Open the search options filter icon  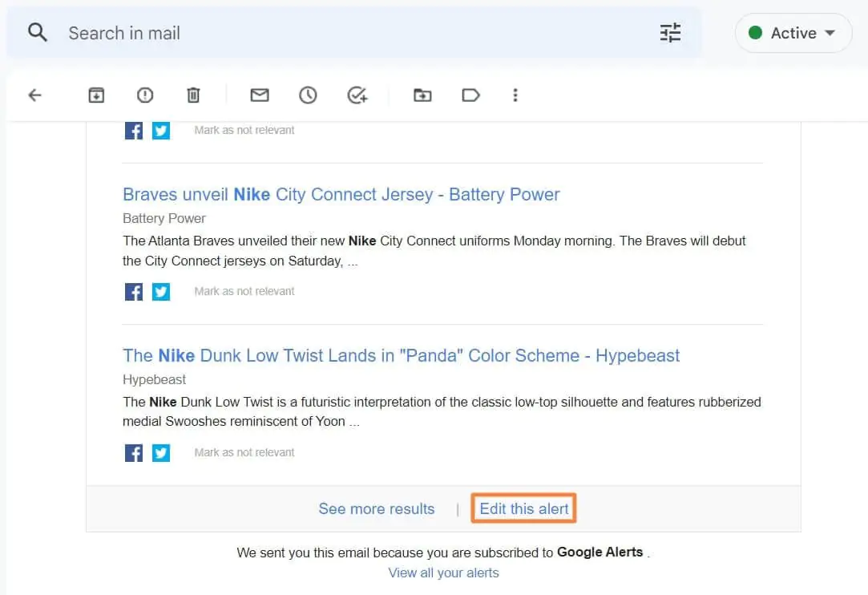coord(670,33)
